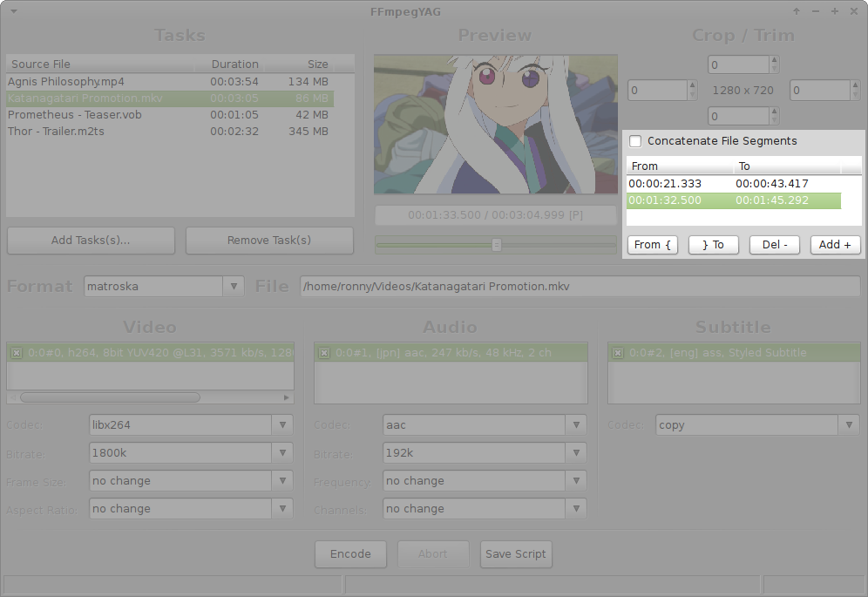Toggle subtitle stream 0:0#2 ass checkbox
The width and height of the screenshot is (868, 597).
618,353
